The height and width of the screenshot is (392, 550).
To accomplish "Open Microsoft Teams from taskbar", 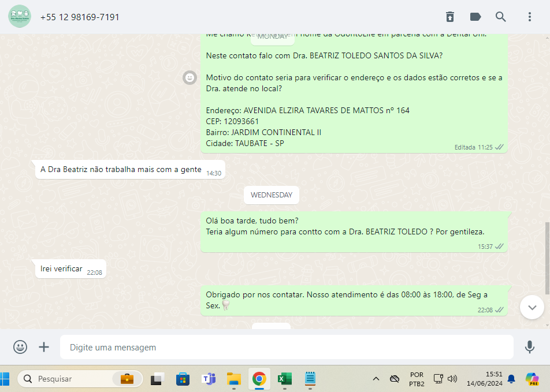I will point(209,379).
